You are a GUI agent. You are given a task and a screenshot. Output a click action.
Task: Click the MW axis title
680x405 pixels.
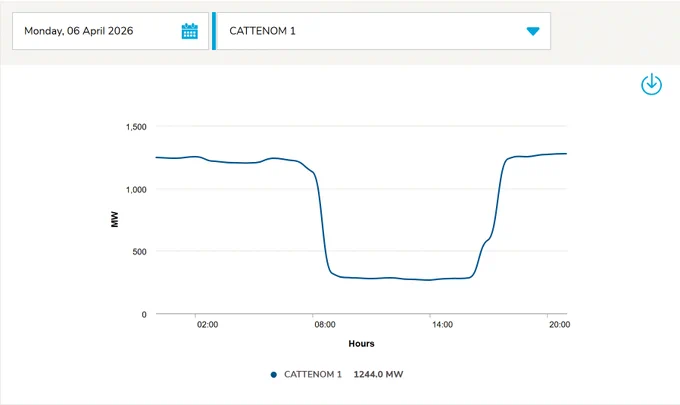114,219
